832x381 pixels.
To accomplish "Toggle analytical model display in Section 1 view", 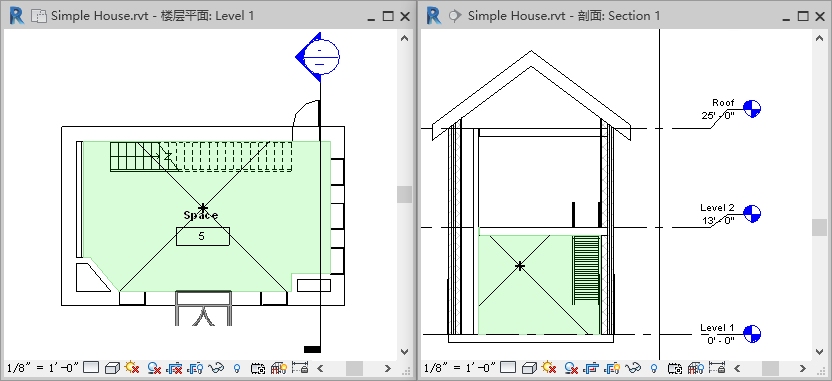I will [x=696, y=368].
